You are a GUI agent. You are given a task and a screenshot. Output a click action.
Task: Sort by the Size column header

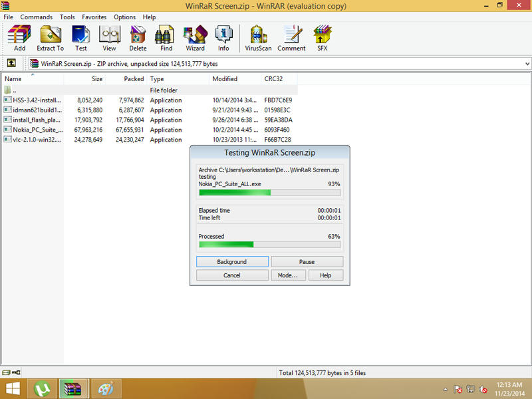[84, 78]
